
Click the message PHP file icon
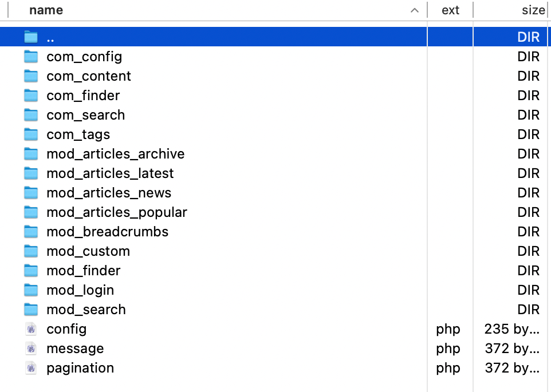(31, 349)
